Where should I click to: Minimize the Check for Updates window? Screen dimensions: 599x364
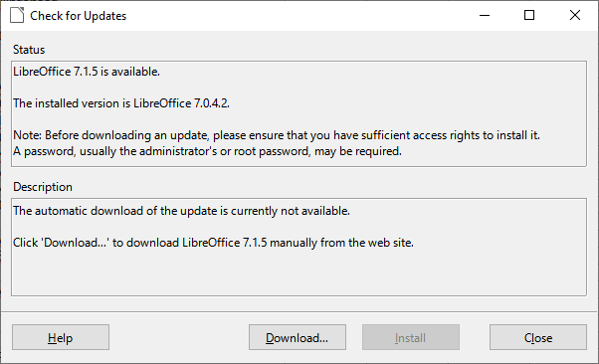pos(485,15)
